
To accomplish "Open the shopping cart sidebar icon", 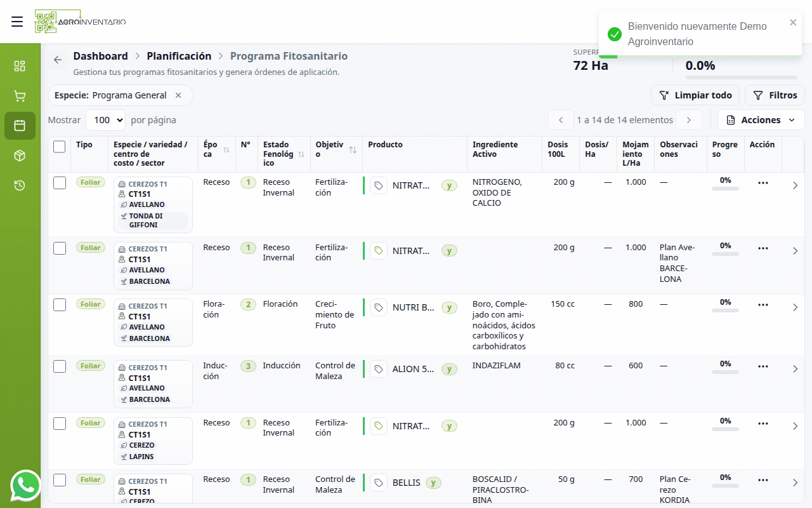I will [20, 96].
